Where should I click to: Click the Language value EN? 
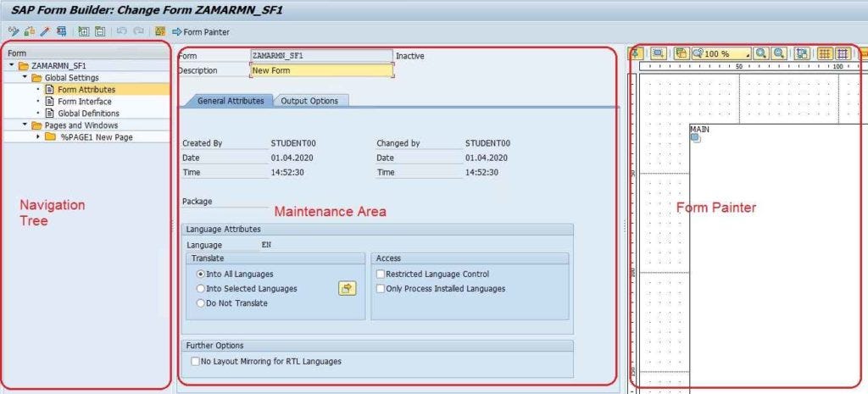266,245
